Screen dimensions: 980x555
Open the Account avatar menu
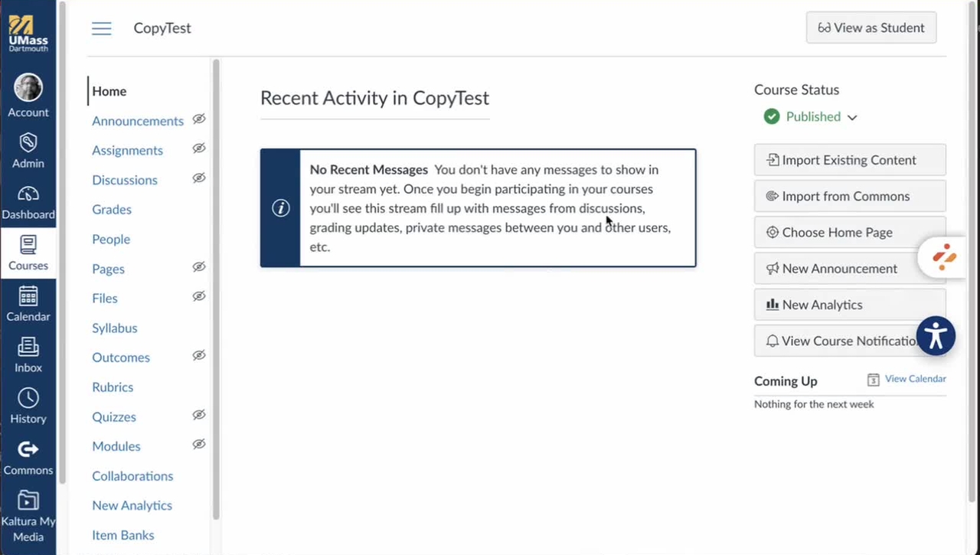tap(28, 96)
